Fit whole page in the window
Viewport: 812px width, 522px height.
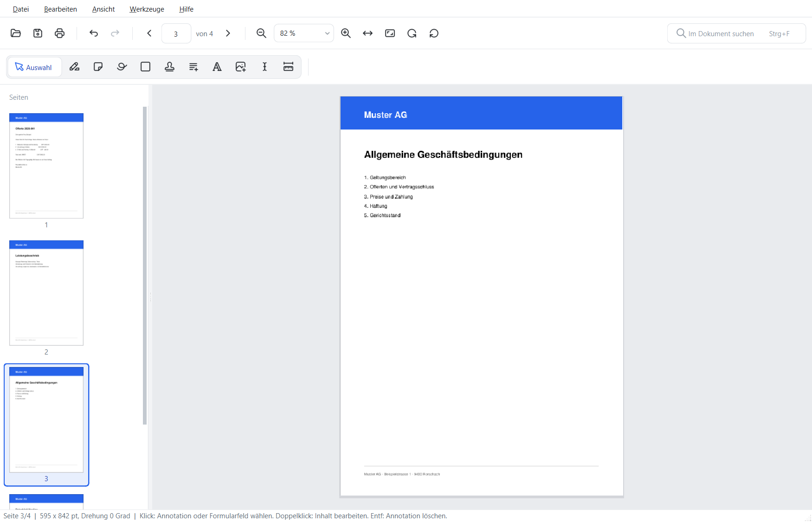pyautogui.click(x=390, y=33)
